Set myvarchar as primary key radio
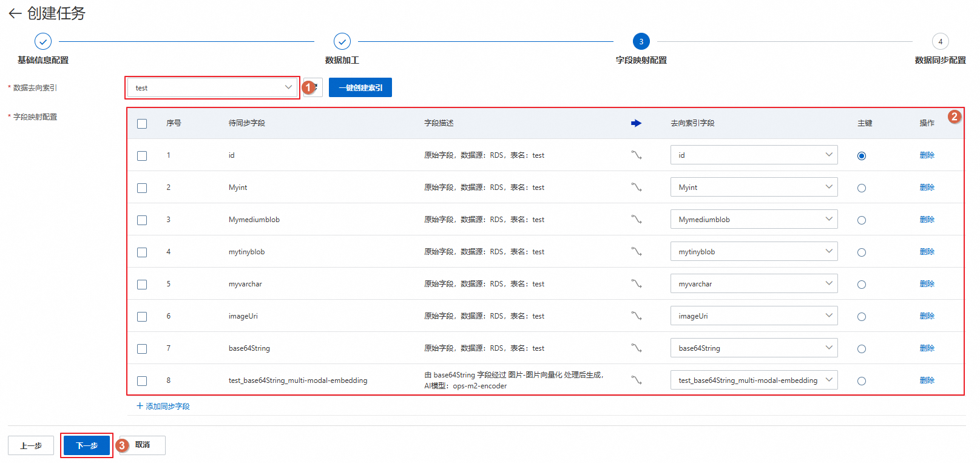 tap(862, 285)
